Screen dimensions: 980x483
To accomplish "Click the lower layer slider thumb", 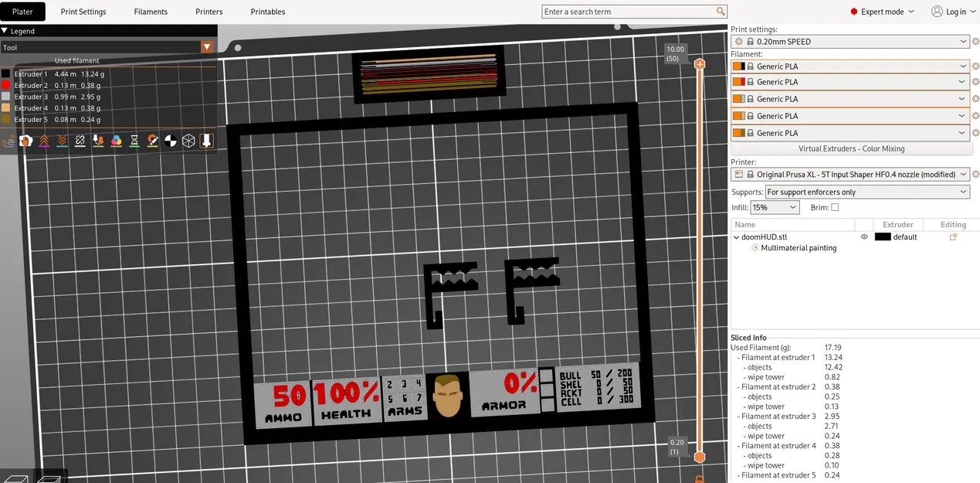I will coord(700,457).
